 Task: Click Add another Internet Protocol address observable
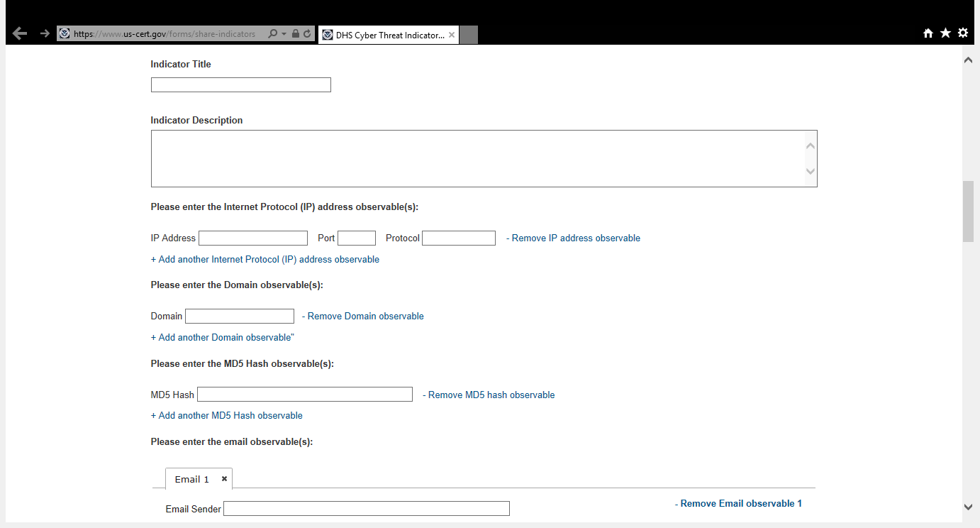click(265, 260)
